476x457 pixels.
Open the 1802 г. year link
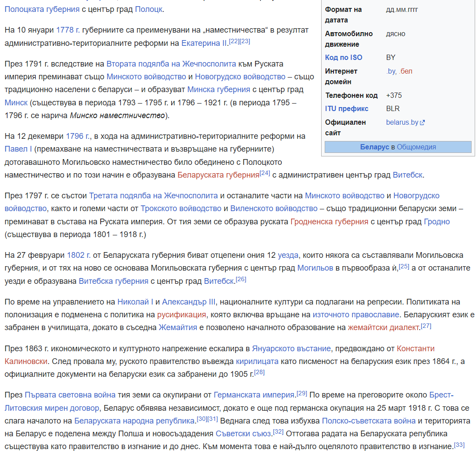(79, 255)
